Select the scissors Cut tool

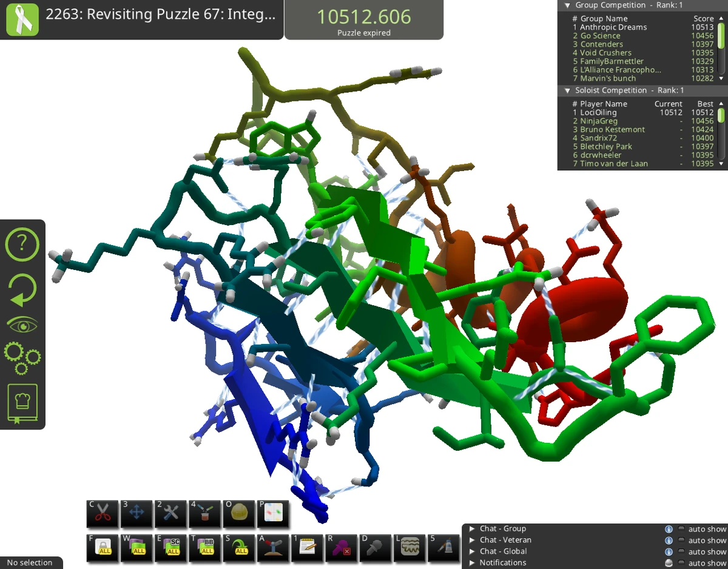pyautogui.click(x=103, y=513)
